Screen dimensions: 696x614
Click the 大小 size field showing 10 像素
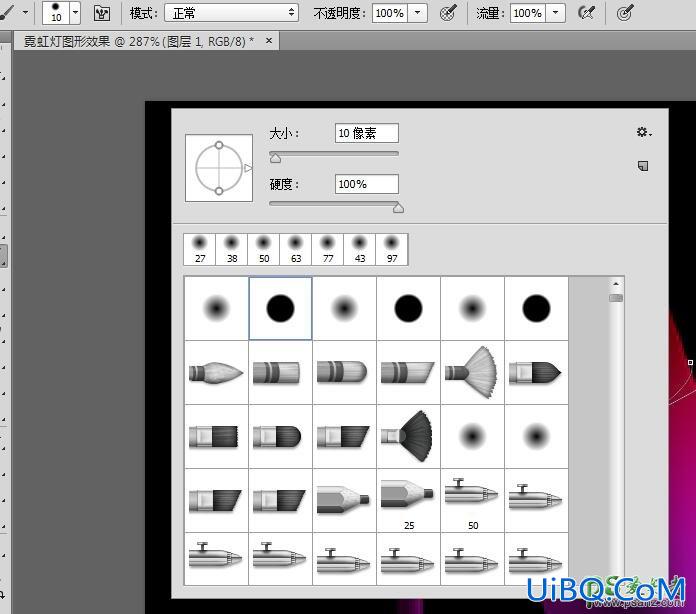[367, 133]
